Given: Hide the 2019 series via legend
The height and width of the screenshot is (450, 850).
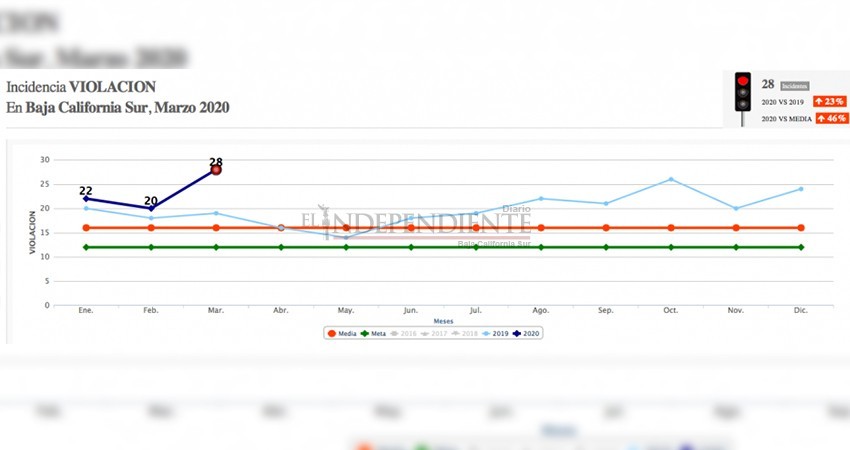Looking at the screenshot, I should [497, 333].
